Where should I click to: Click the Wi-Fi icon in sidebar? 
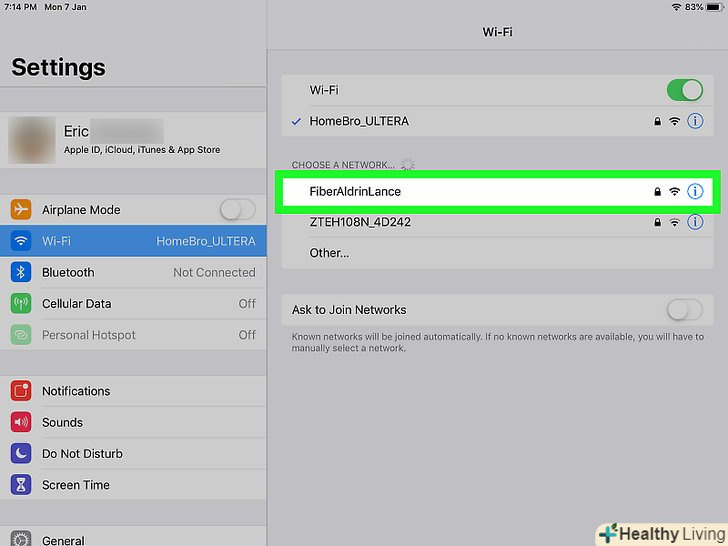[x=21, y=241]
